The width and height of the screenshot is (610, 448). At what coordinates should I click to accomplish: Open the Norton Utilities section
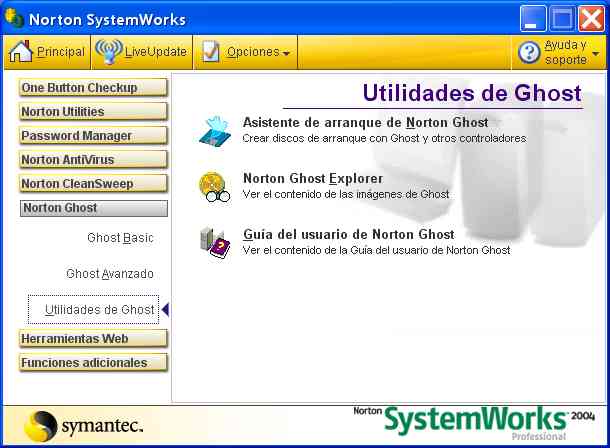(x=93, y=112)
